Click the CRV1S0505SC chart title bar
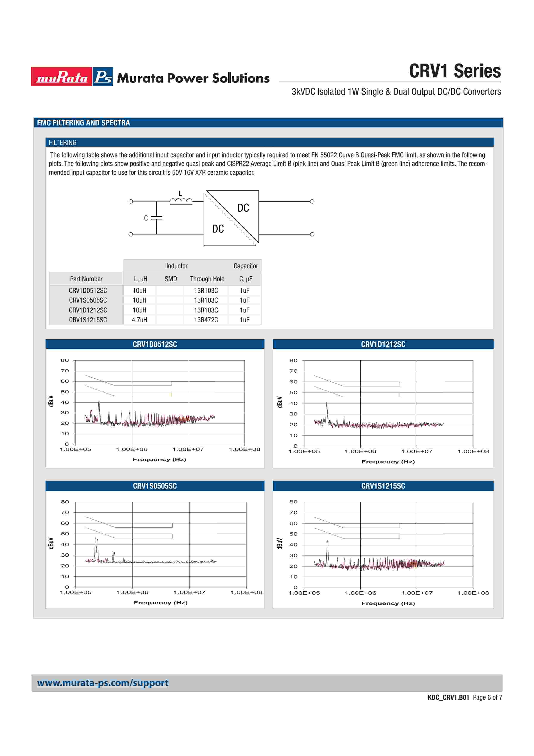The width and height of the screenshot is (534, 756). pyautogui.click(x=155, y=486)
